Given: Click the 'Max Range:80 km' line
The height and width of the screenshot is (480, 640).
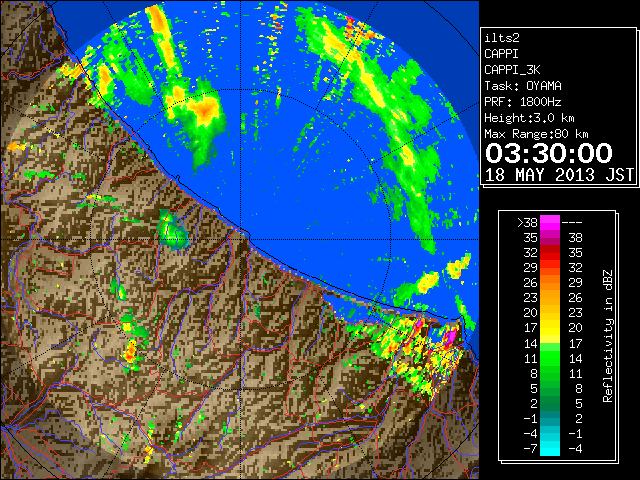Looking at the screenshot, I should click(536, 134).
